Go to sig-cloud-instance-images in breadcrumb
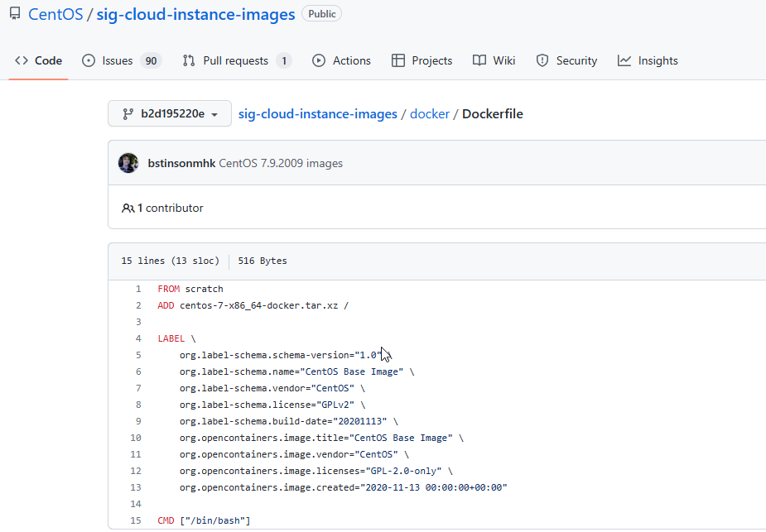Image resolution: width=766 pixels, height=532 pixels. click(x=318, y=113)
